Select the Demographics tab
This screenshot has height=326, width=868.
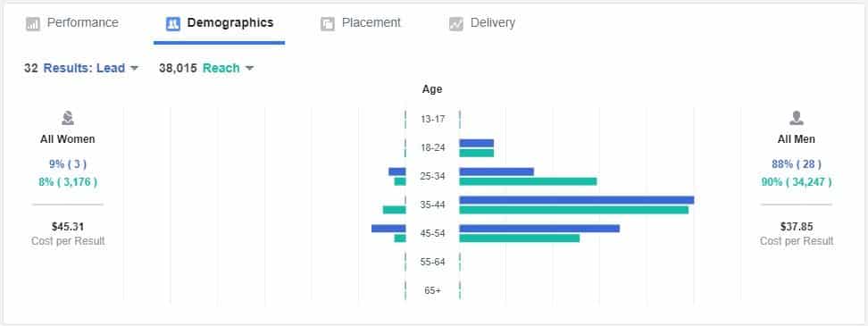tap(219, 23)
